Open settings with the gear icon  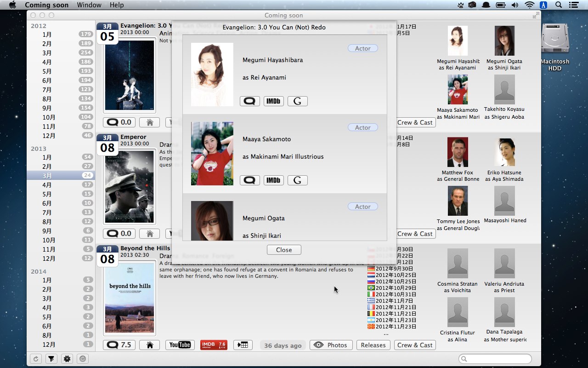click(67, 359)
